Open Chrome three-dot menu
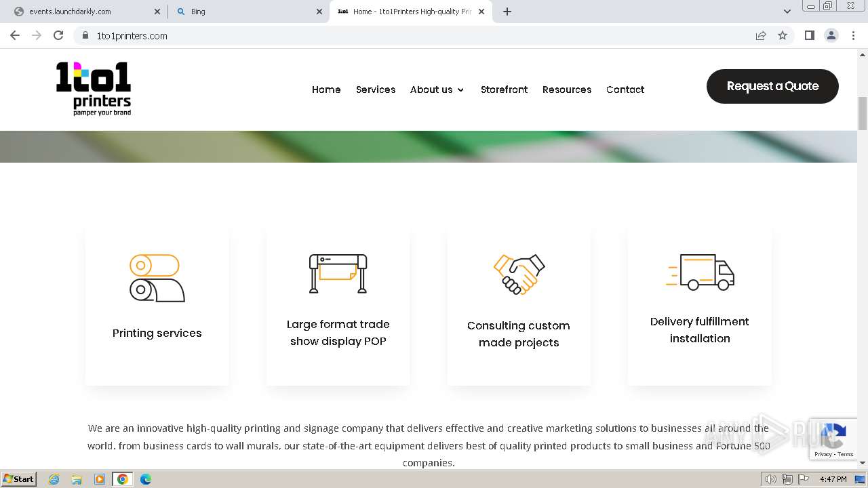The image size is (868, 488). click(853, 35)
